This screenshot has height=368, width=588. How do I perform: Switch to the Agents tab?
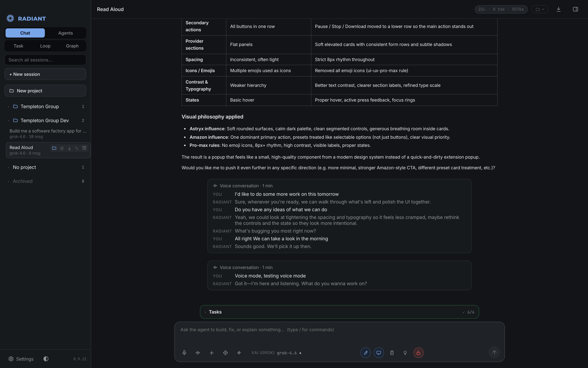(x=65, y=33)
